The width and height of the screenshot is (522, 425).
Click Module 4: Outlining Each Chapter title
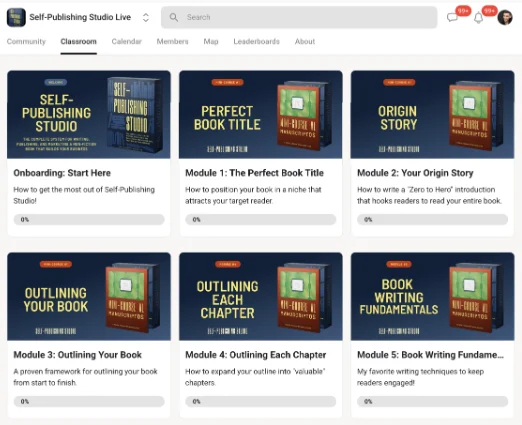pos(256,355)
